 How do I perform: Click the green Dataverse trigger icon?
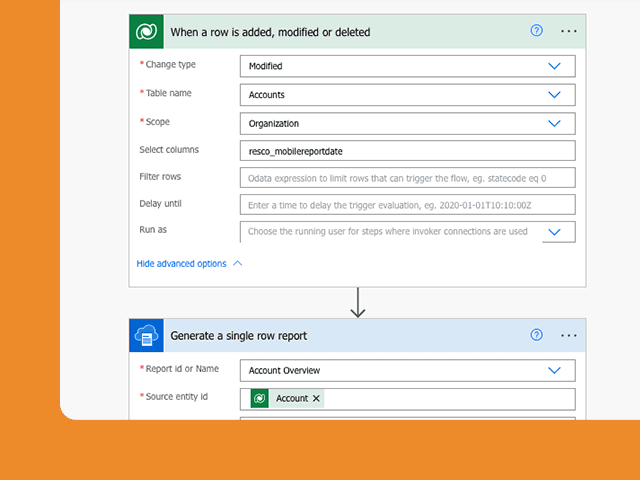[x=147, y=31]
